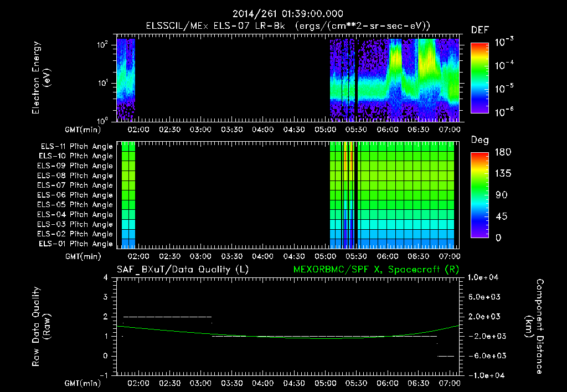This screenshot has width=567, height=392.
Task: Click the DEF colorbar label
Action: (x=480, y=30)
